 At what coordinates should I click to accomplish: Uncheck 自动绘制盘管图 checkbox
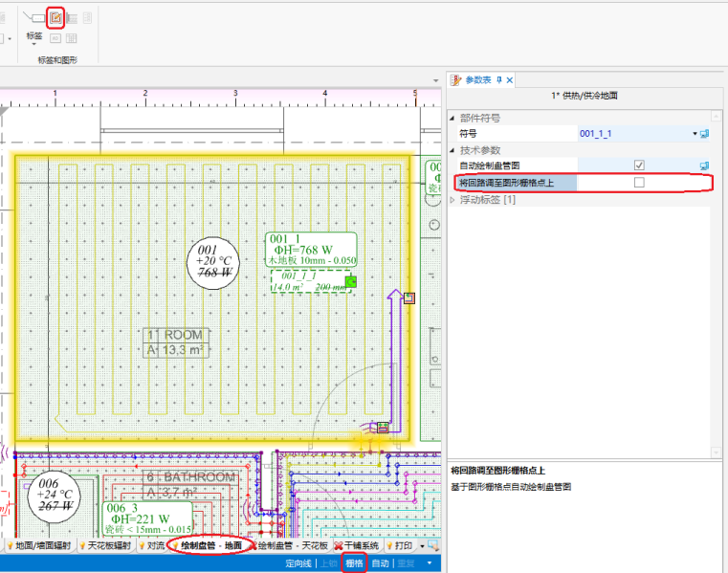tap(639, 165)
